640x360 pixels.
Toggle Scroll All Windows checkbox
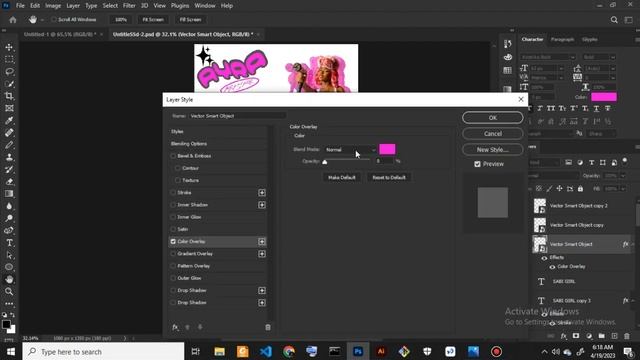53,20
